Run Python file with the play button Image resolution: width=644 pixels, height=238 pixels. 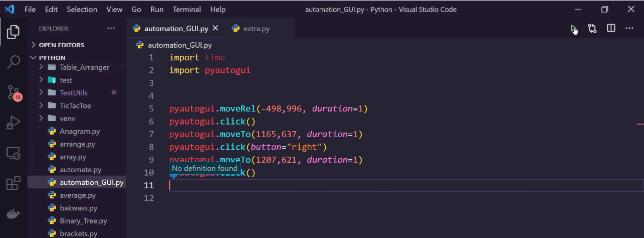[x=573, y=29]
